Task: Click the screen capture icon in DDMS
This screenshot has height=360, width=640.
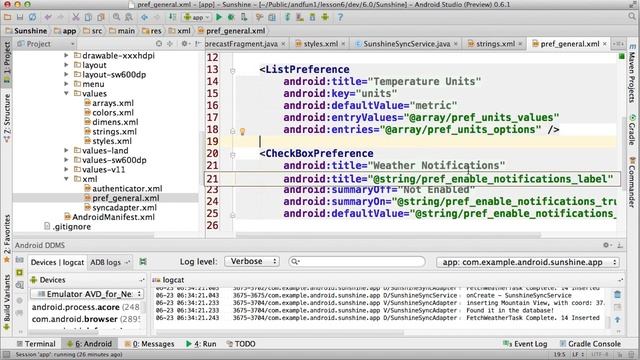Action: (x=19, y=260)
